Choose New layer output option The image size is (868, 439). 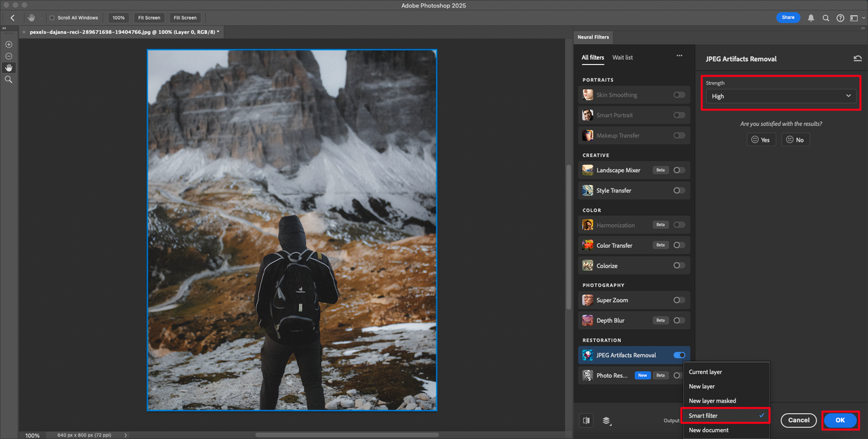(x=726, y=386)
